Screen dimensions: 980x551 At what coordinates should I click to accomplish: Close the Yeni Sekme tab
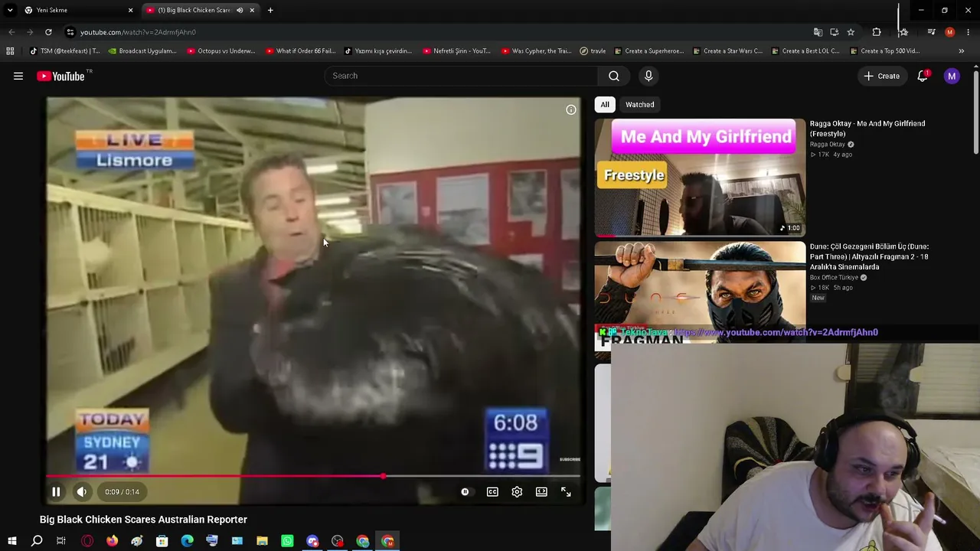[x=130, y=10]
